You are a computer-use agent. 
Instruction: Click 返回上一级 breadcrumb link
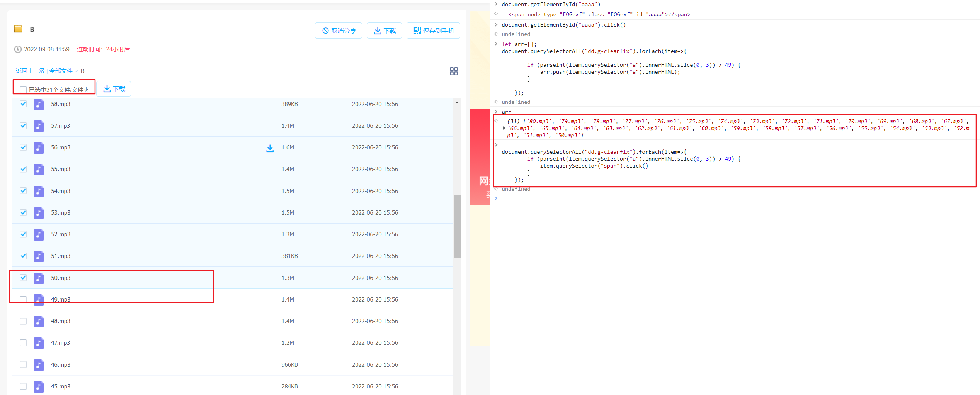pos(30,71)
